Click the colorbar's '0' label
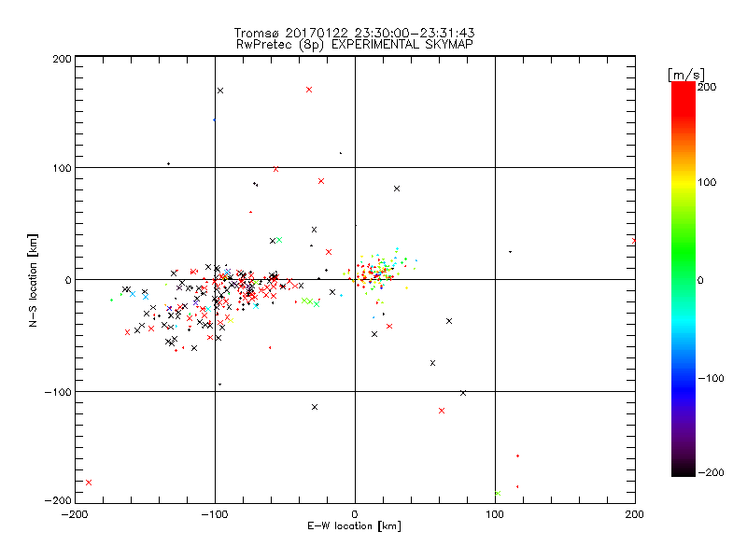Image resolution: width=747 pixels, height=560 pixels. click(x=700, y=280)
